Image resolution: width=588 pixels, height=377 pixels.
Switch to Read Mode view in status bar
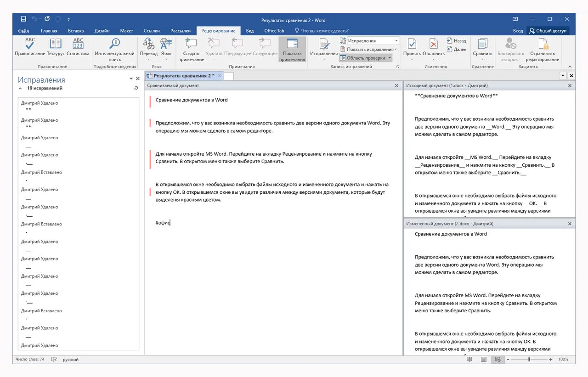pos(469,360)
